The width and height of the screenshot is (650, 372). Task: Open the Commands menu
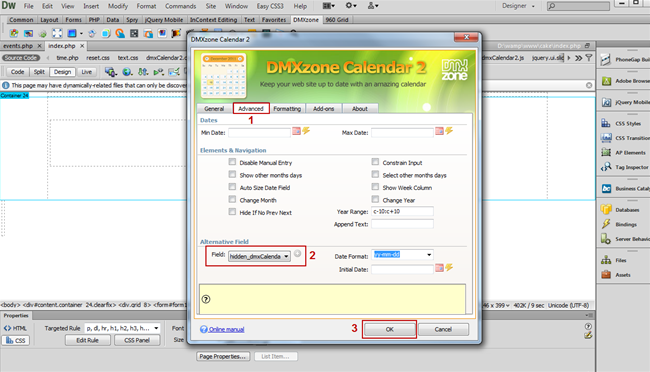pos(180,6)
